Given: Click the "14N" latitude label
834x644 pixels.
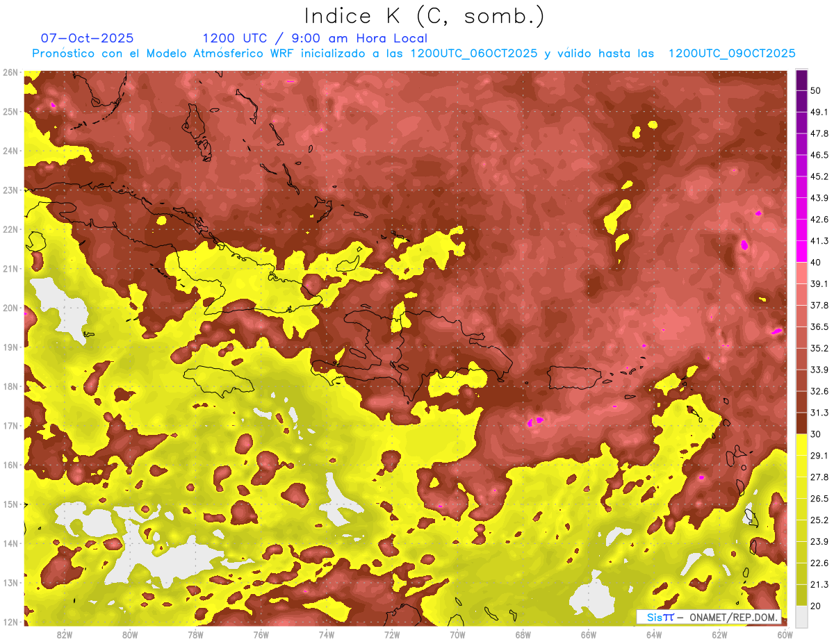Looking at the screenshot, I should [x=10, y=543].
